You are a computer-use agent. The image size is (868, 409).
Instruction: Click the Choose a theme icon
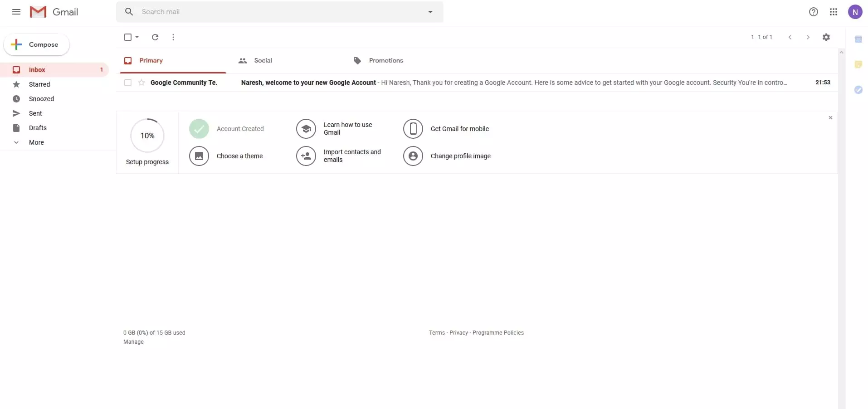(199, 156)
